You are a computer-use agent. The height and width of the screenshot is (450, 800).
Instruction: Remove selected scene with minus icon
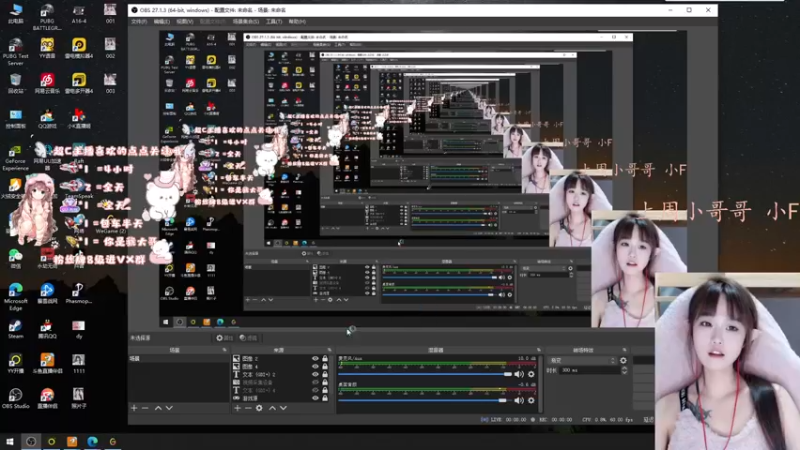click(145, 408)
